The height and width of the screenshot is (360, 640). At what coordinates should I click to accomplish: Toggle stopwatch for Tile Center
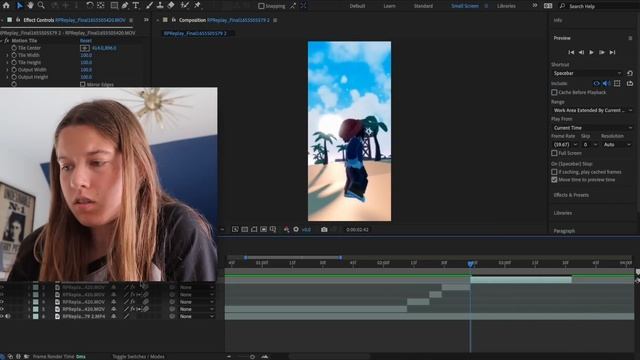click(14, 48)
